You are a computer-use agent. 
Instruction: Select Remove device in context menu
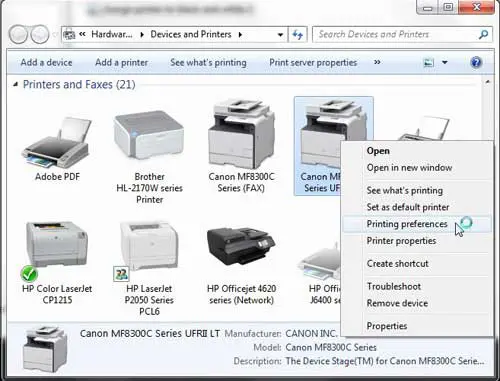(397, 303)
